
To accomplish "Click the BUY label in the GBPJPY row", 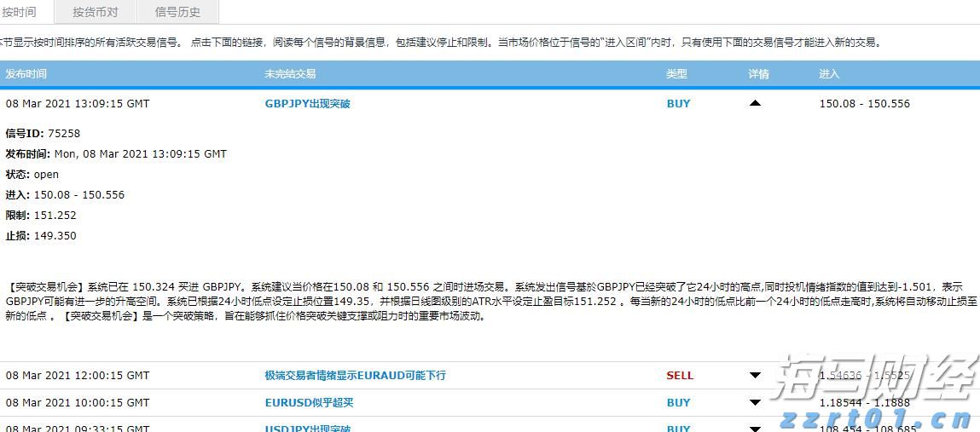I will (x=678, y=103).
